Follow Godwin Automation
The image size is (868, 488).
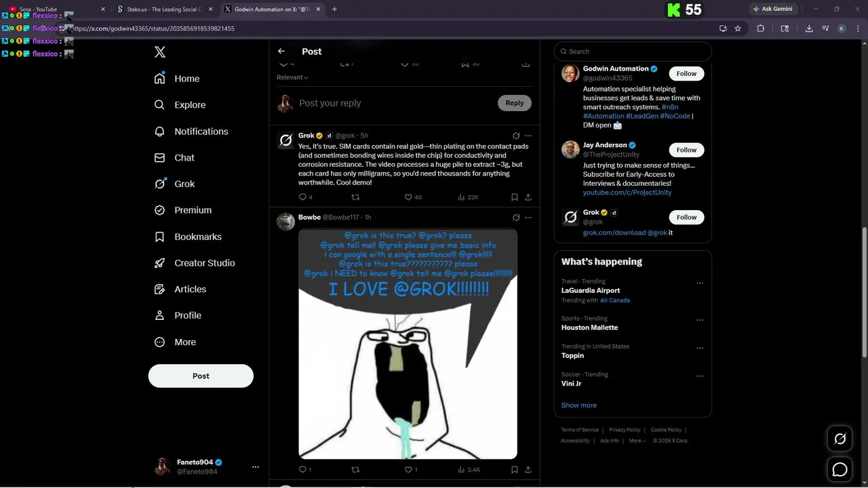(686, 73)
